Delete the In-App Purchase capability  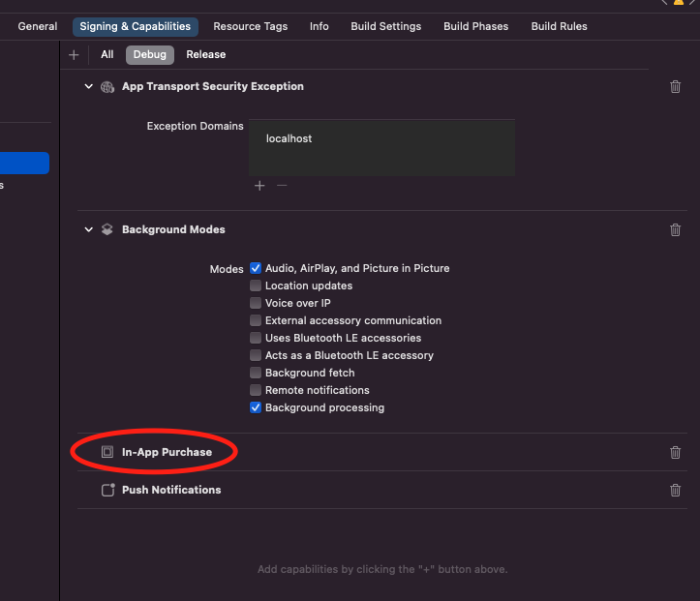tap(675, 452)
